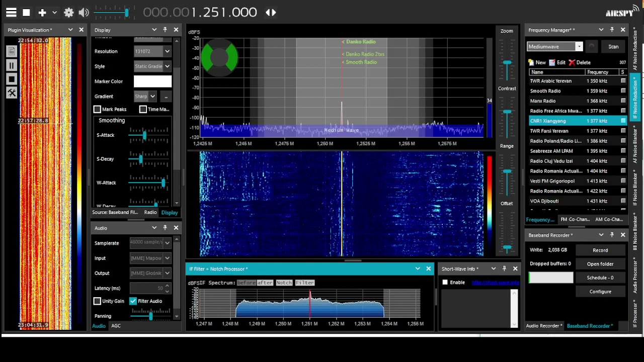Switch to the Radio tab
This screenshot has height=362, width=644.
[x=150, y=213]
